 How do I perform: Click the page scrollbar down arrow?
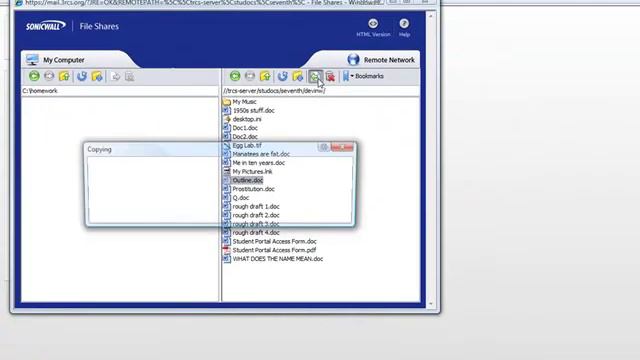(430, 304)
